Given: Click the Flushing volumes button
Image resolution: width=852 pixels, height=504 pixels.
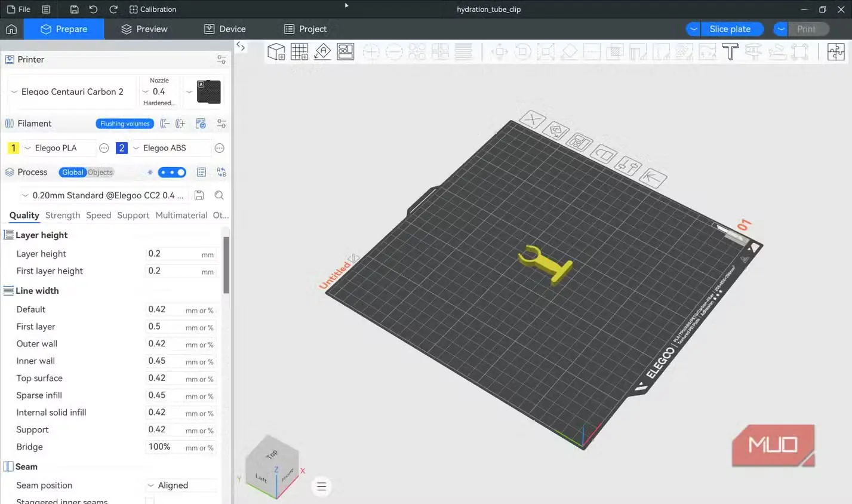Looking at the screenshot, I should tap(125, 124).
